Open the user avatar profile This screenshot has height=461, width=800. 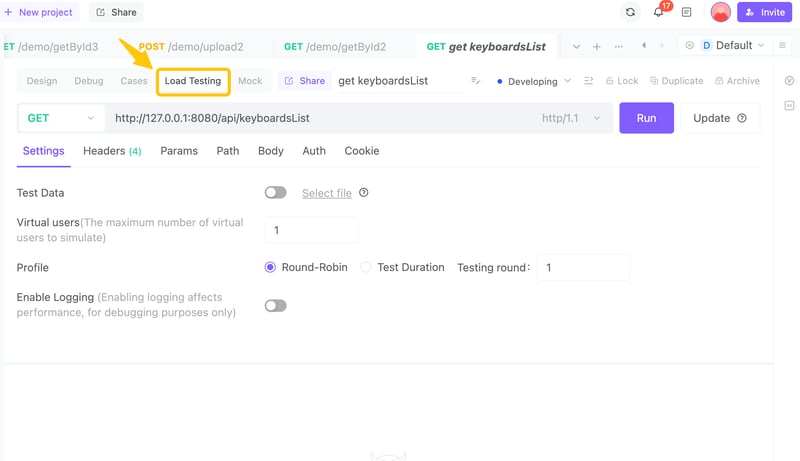point(720,12)
